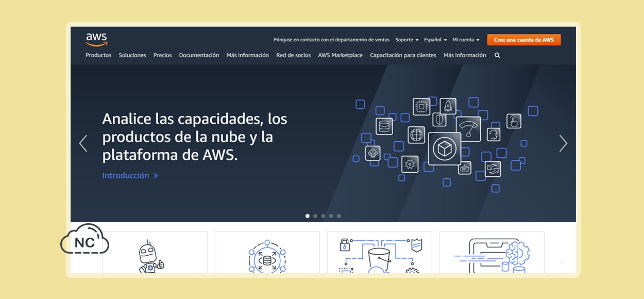The height and width of the screenshot is (299, 644).
Task: Open Capacitación para clientes menu
Action: tap(403, 55)
